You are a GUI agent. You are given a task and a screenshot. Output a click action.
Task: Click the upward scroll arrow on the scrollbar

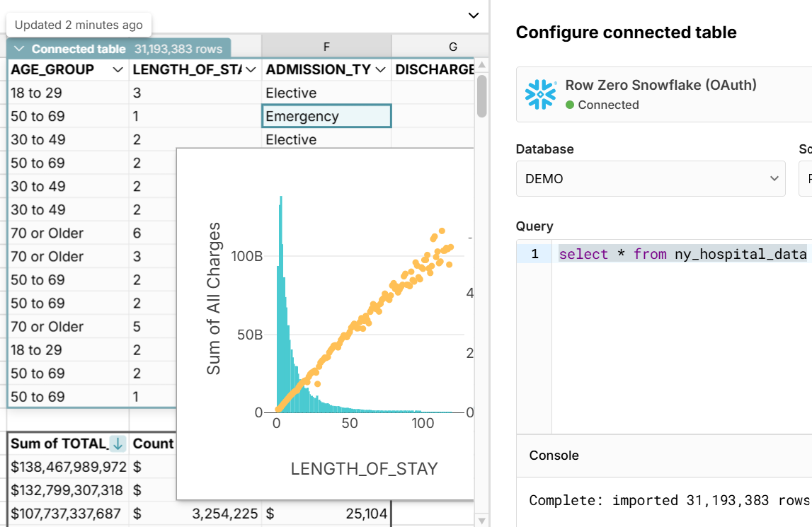tap(484, 66)
